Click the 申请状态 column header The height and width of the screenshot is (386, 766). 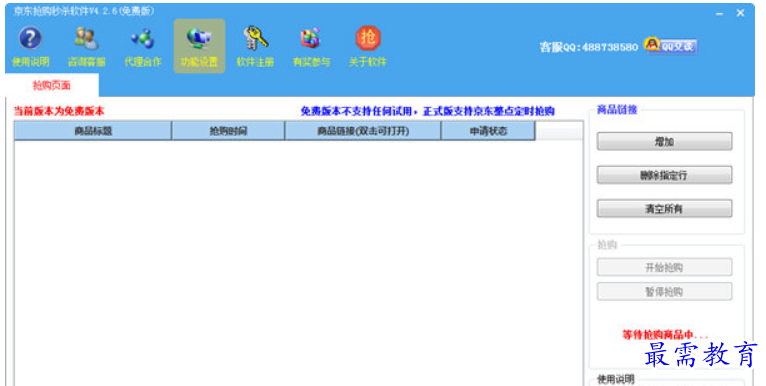488,131
